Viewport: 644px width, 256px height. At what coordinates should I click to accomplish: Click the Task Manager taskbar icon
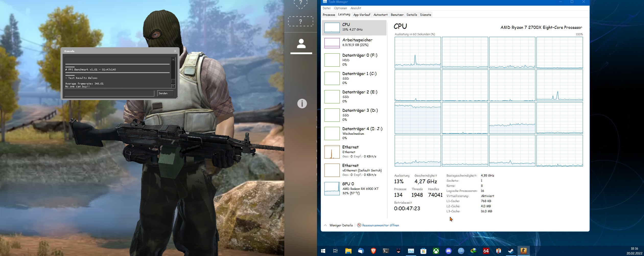[x=411, y=251]
